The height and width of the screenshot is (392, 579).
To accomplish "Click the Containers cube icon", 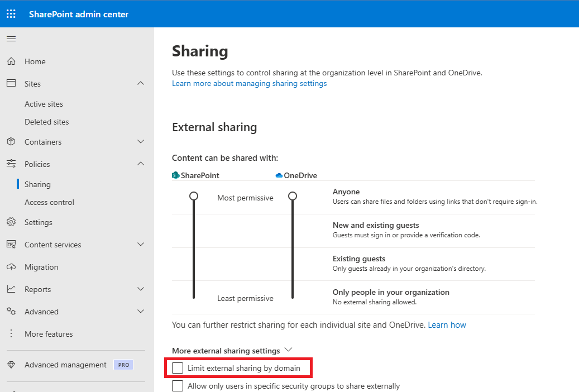I will 11,142.
